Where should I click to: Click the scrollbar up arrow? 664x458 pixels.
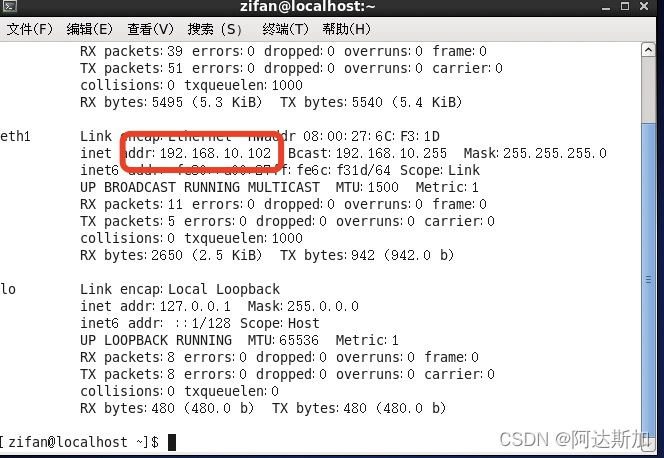coord(648,50)
